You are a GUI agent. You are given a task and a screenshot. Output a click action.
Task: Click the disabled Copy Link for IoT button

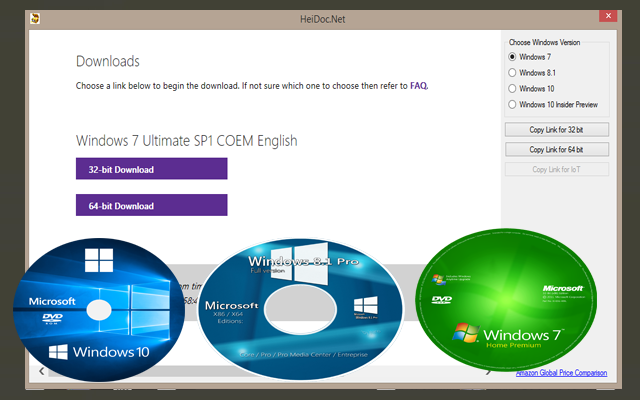pos(557,169)
